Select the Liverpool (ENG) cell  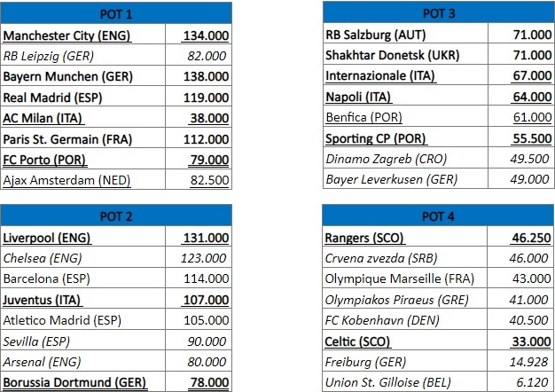tap(82, 237)
